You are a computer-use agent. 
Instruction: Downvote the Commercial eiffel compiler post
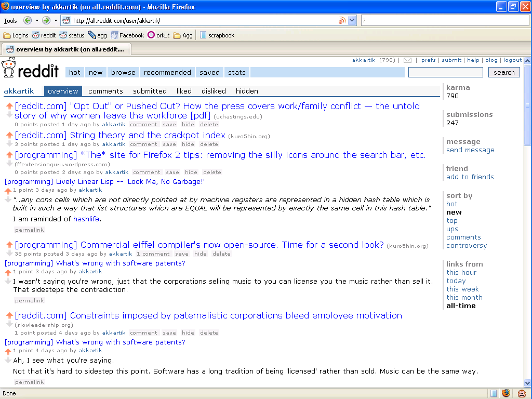(x=9, y=251)
